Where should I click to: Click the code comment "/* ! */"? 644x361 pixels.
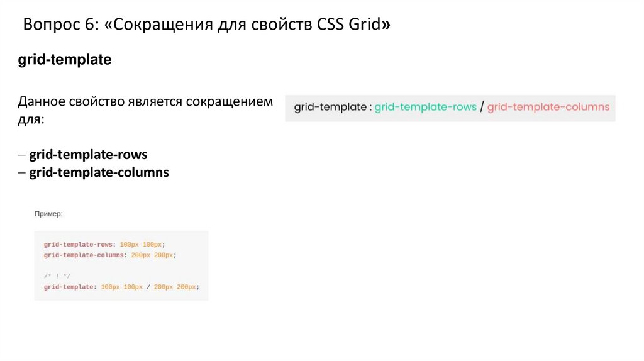point(57,276)
